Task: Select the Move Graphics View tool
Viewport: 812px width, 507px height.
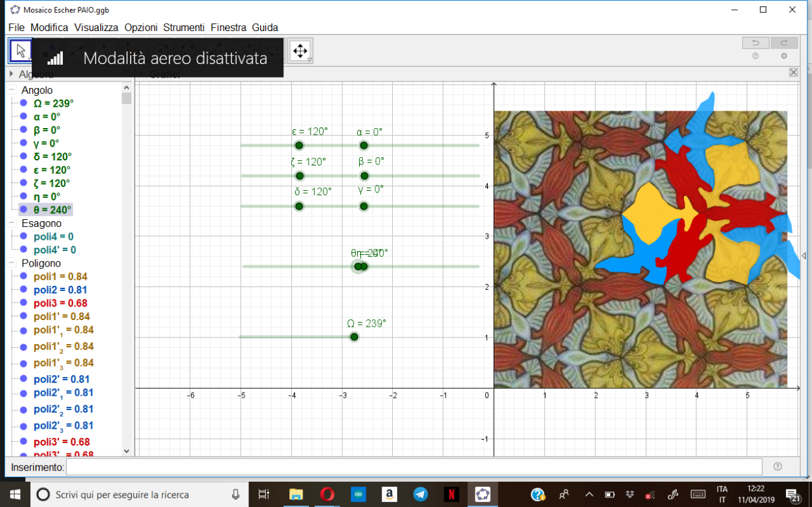Action: (300, 51)
